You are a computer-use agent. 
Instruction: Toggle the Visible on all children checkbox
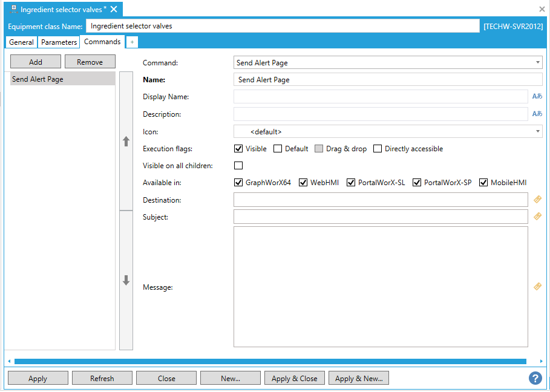click(x=238, y=166)
